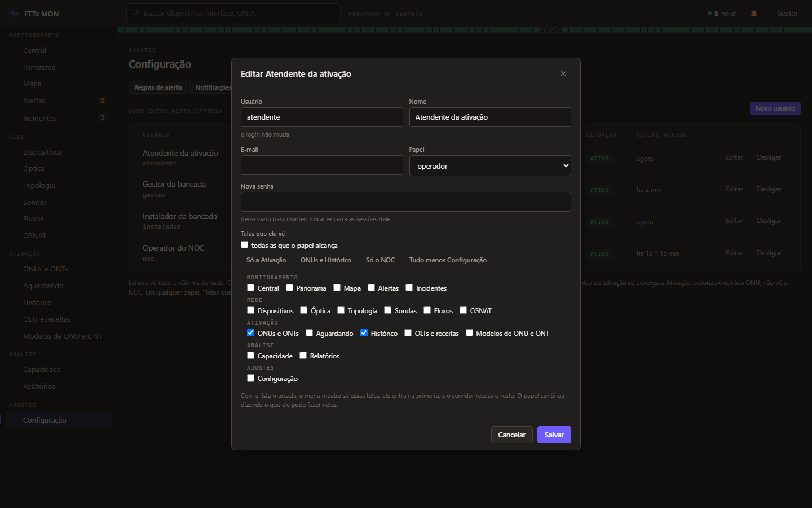
Task: Open Topologia in the sidebar
Action: point(39,185)
